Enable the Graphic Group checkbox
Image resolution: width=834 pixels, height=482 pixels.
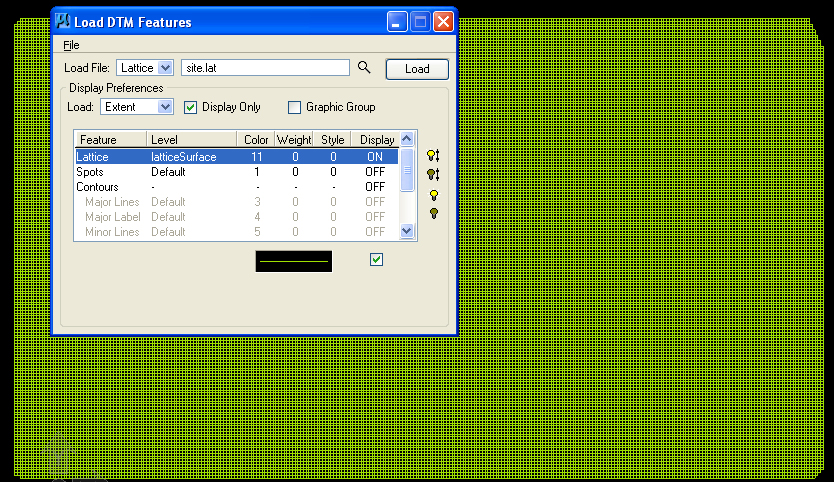pos(294,107)
